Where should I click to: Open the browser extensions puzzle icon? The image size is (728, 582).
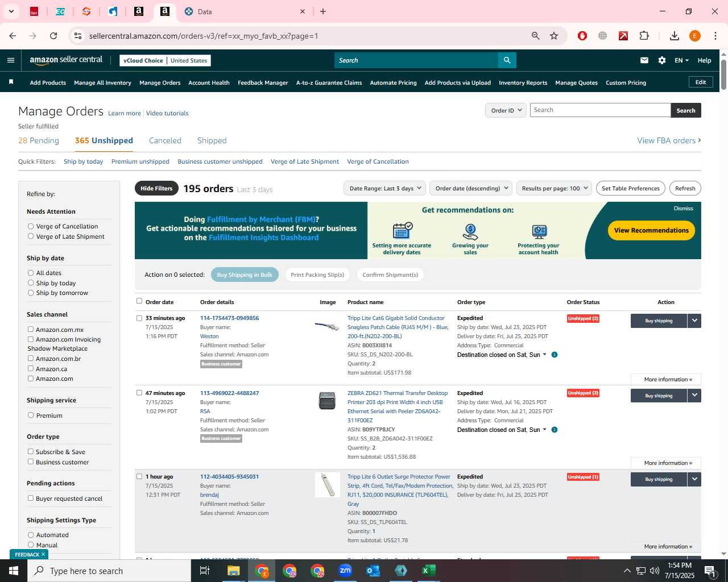pyautogui.click(x=644, y=36)
